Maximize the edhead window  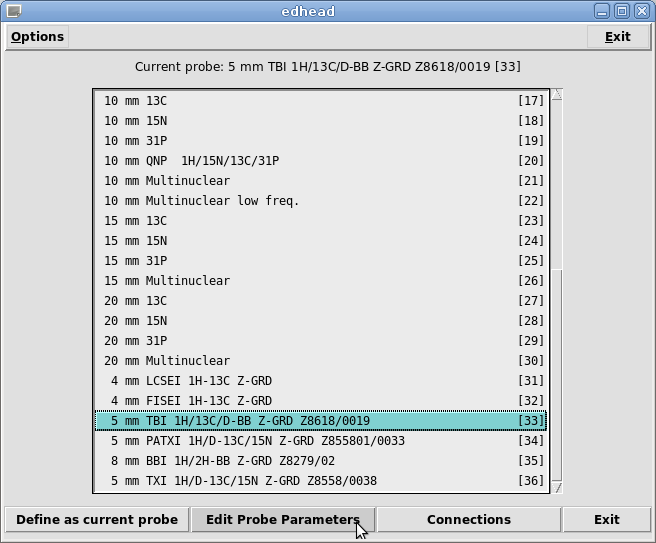click(621, 11)
